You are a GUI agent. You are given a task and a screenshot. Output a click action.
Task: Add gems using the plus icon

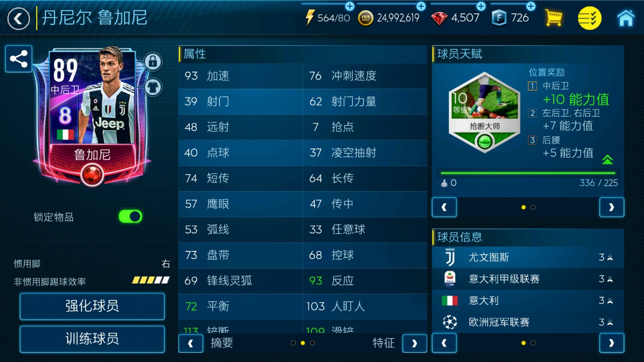481,6
